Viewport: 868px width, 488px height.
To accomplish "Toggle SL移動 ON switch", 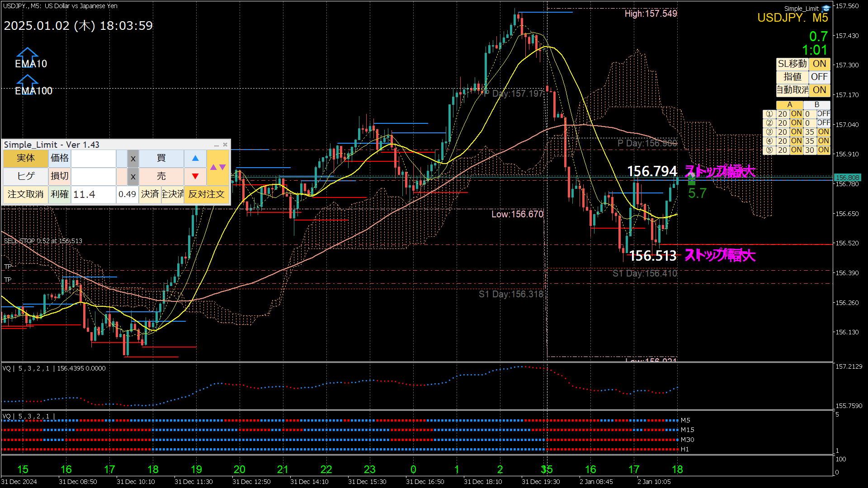I will (819, 64).
